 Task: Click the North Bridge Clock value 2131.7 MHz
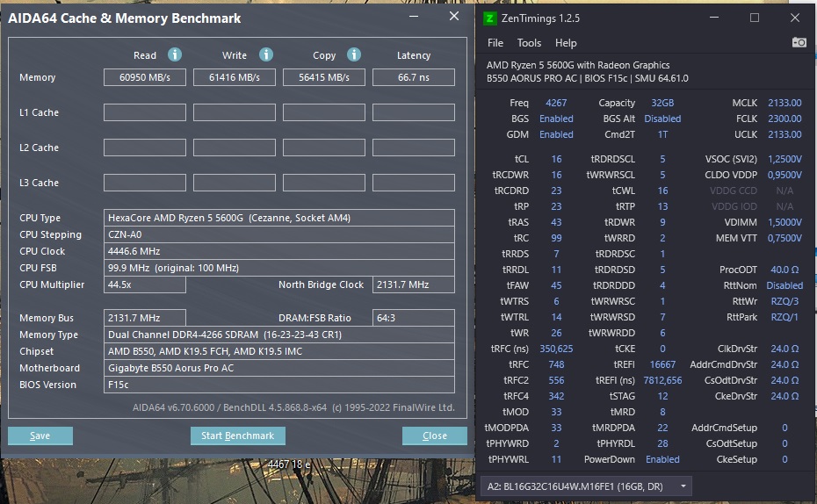click(x=414, y=284)
